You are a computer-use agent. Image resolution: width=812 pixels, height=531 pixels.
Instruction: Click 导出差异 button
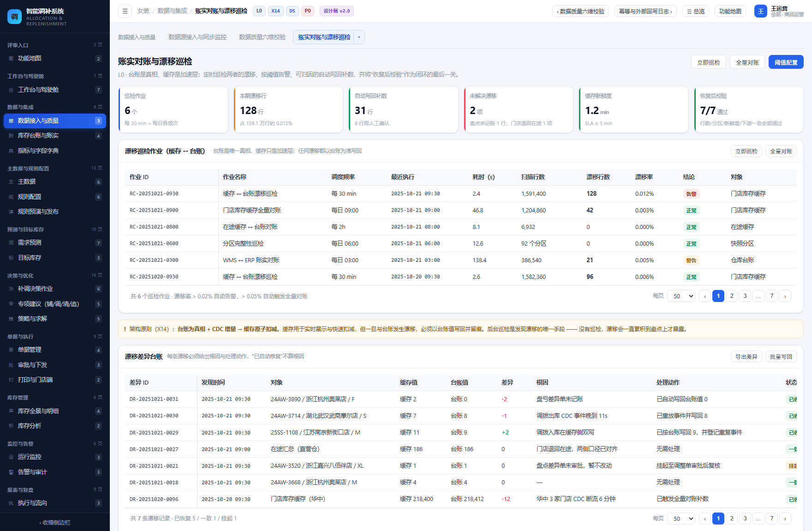(746, 356)
